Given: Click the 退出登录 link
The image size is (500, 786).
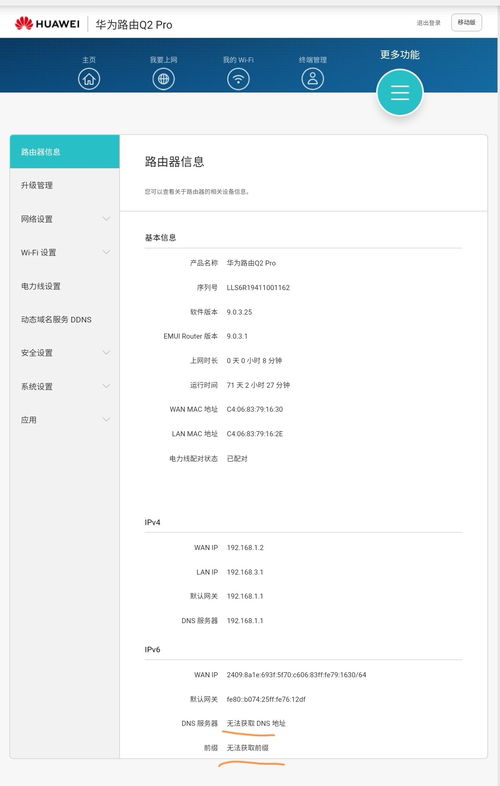Looking at the screenshot, I should point(429,23).
